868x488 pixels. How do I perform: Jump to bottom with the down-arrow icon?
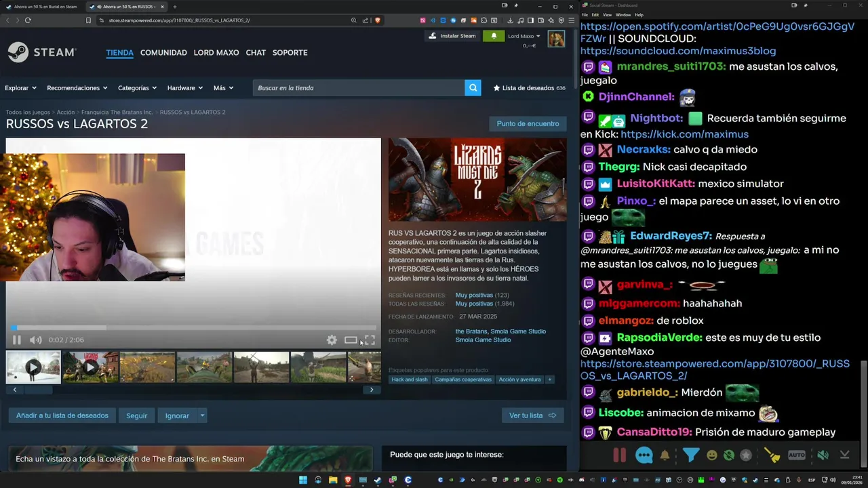pos(844,455)
